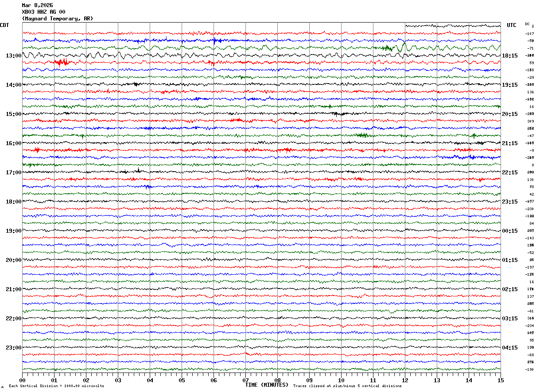The image size is (536, 392).
Task: Click DC offset value "-47"
Action: (x=531, y=136)
